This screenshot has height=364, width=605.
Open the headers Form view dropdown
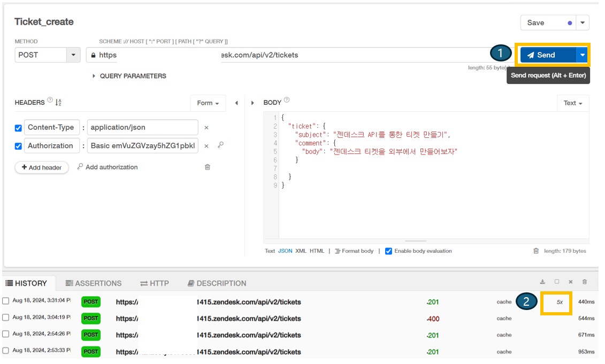click(208, 103)
